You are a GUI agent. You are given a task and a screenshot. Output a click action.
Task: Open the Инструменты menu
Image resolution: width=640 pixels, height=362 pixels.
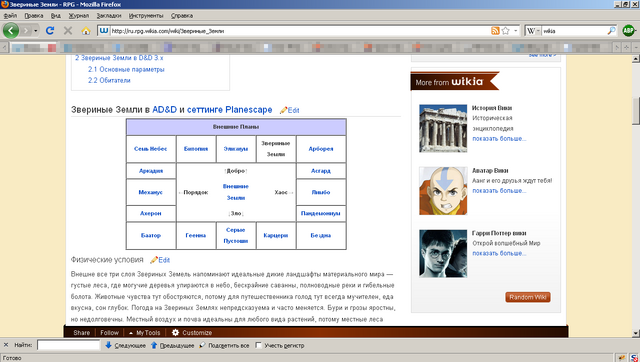[146, 16]
